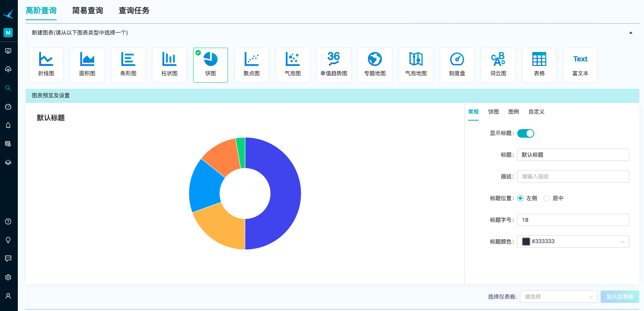This screenshot has height=311, width=644.
Task: Click the 默认标题 chart title
Action: 51,118
